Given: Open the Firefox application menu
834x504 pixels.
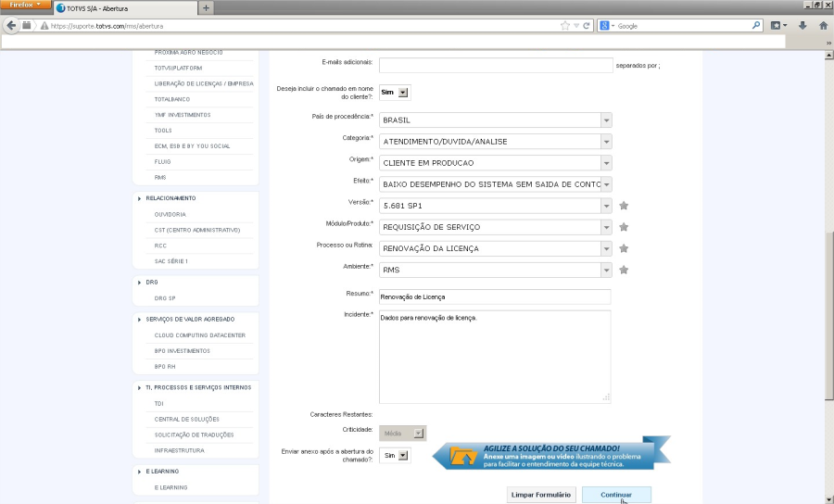Looking at the screenshot, I should [25, 5].
